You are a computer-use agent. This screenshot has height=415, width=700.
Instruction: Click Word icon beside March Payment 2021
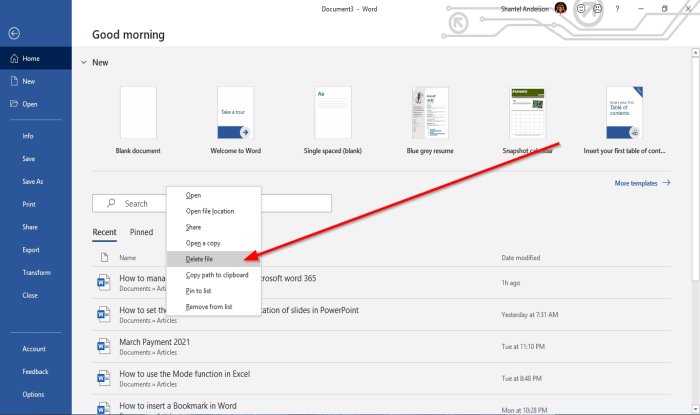(104, 346)
